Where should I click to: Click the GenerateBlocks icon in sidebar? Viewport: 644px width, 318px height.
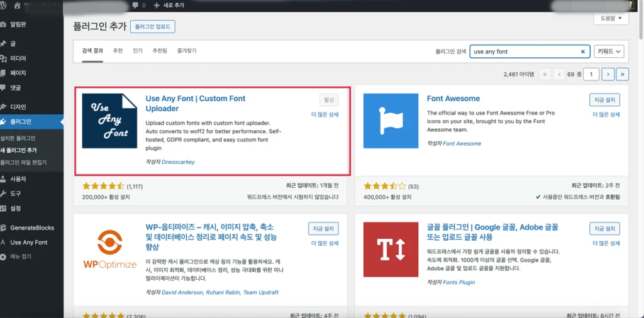coord(3,228)
